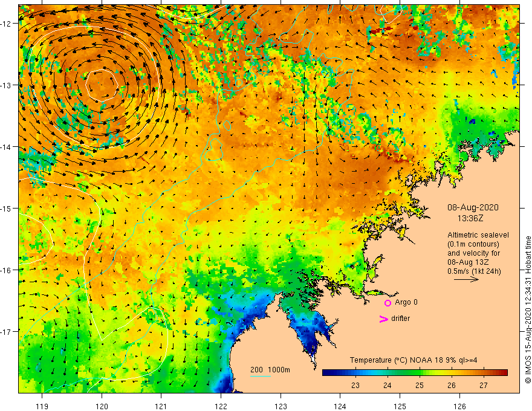
Task: Click the '125' longitude axis label
Action: (400, 406)
